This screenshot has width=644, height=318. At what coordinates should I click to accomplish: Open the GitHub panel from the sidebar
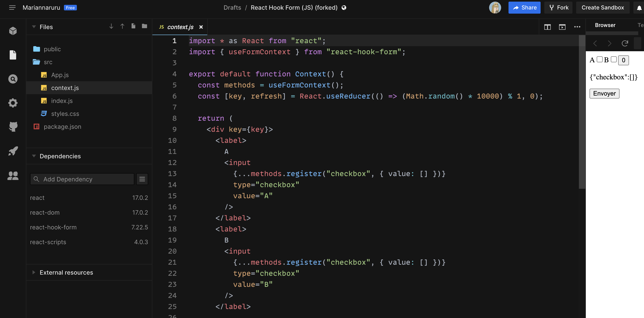coord(13,127)
